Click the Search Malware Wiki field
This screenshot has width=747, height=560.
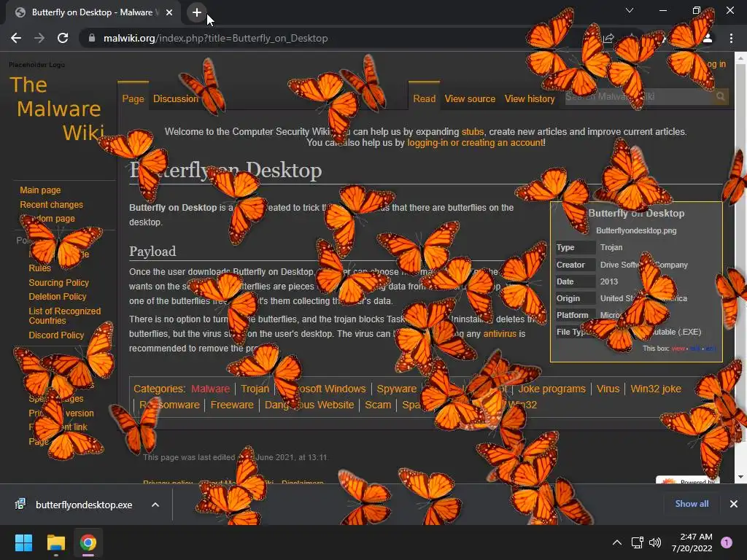[x=638, y=97]
